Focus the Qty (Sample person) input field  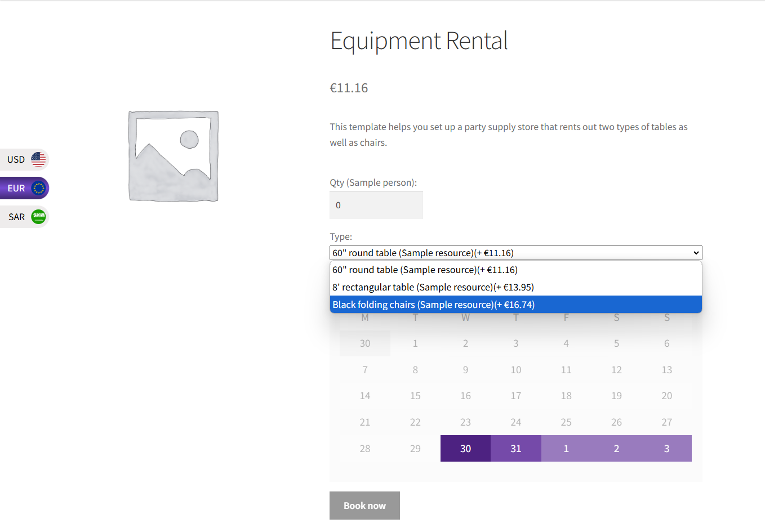(x=376, y=205)
